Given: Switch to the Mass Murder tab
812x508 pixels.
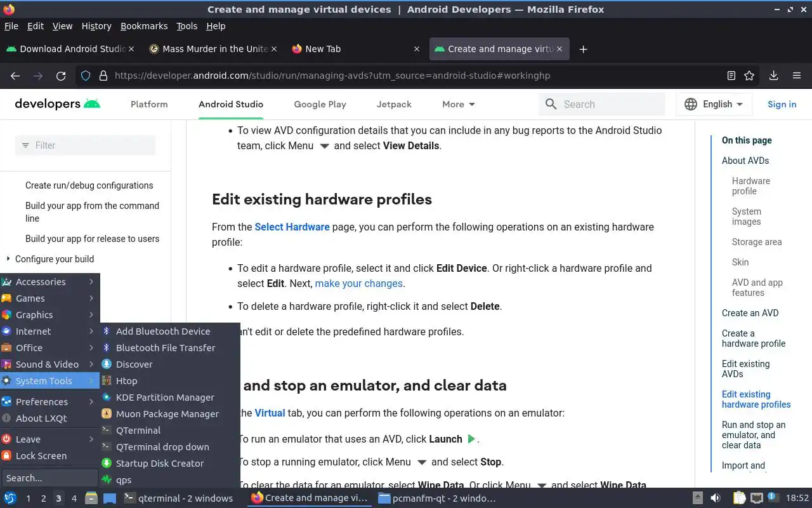Looking at the screenshot, I should [x=213, y=49].
